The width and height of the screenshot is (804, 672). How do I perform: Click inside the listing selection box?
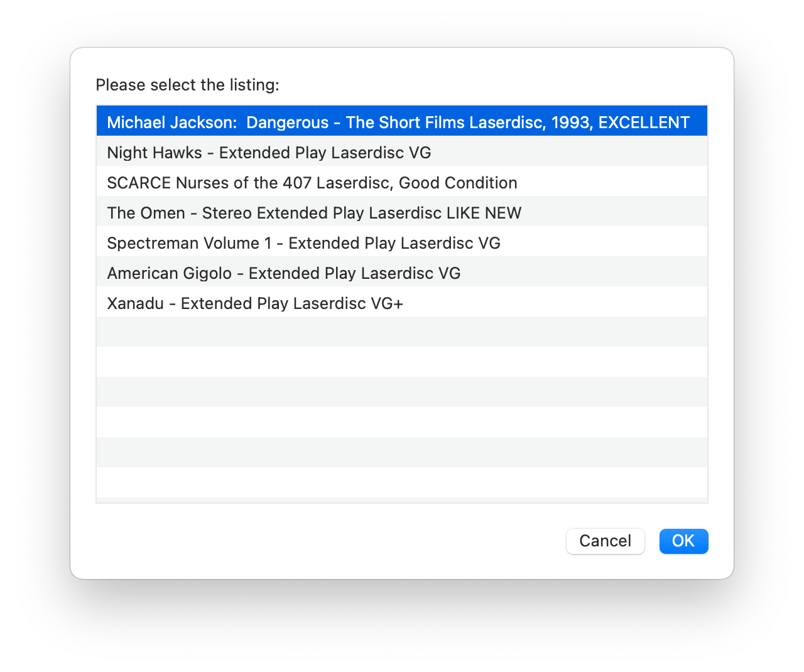pos(402,301)
